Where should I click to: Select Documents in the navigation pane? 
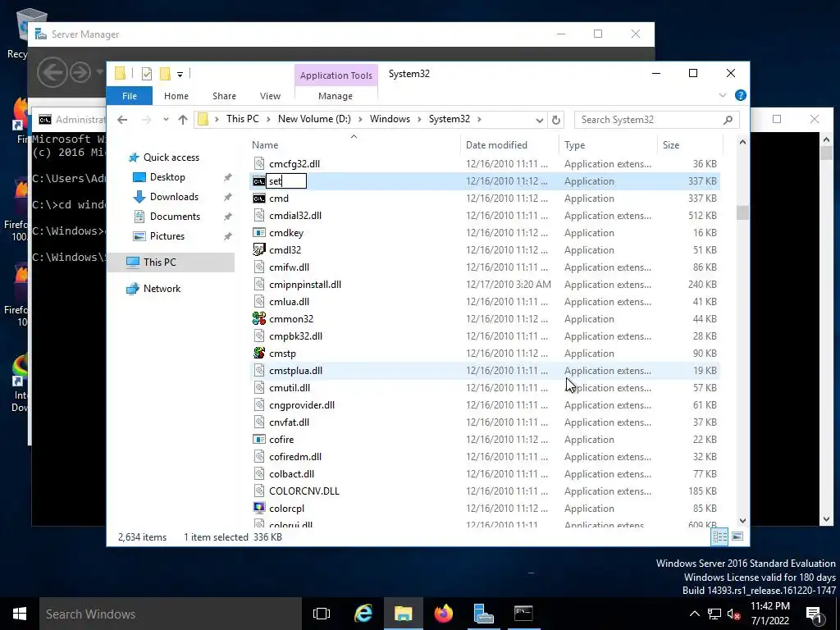(x=175, y=217)
